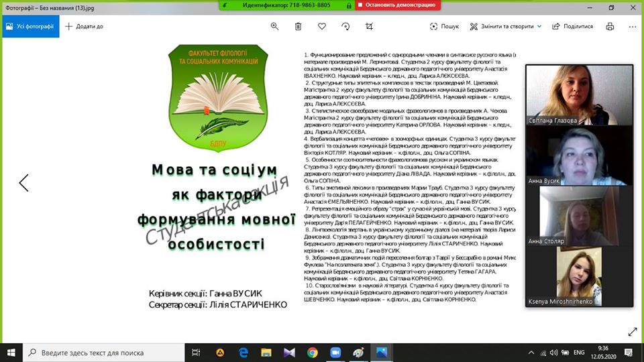Screen dimensions: 644x362
Task: Open the Paint icon in taskbar
Action: point(358,353)
